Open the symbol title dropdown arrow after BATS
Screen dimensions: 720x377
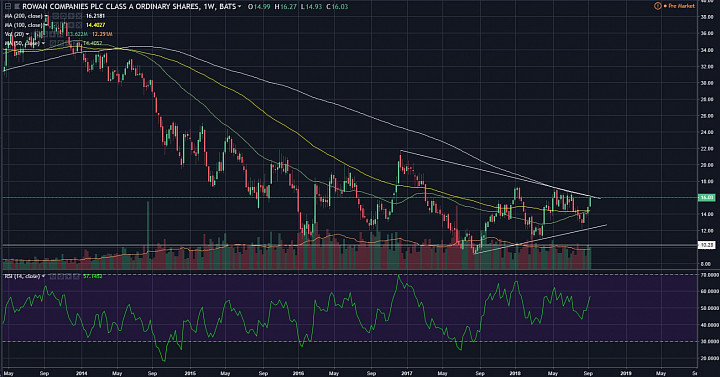pos(240,7)
